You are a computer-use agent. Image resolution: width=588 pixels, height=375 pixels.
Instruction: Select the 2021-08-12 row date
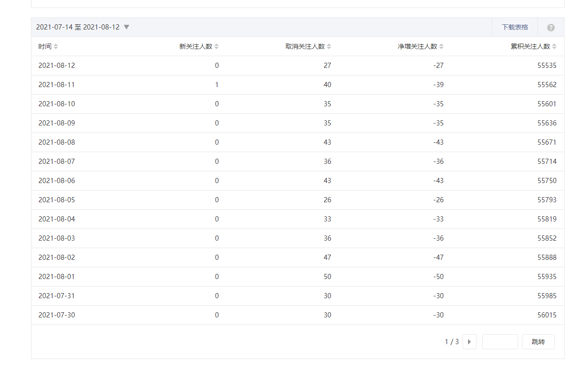coord(57,66)
